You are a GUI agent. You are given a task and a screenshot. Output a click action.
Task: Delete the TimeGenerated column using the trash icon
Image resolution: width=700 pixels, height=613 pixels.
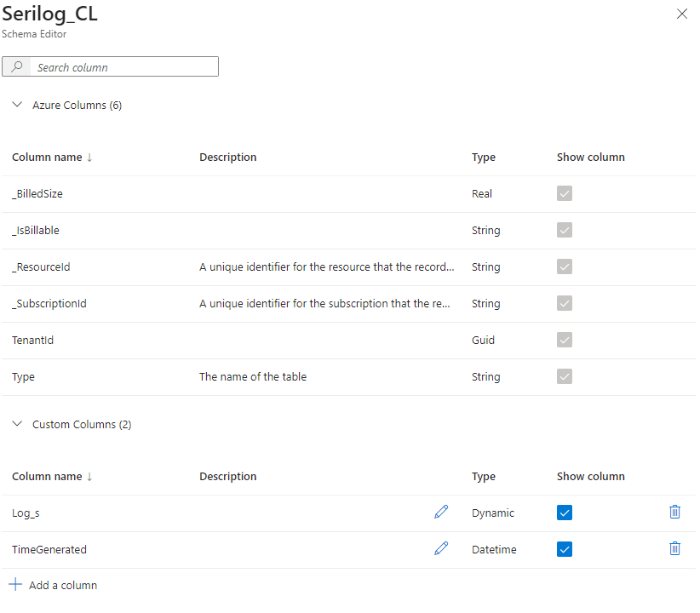pyautogui.click(x=674, y=548)
